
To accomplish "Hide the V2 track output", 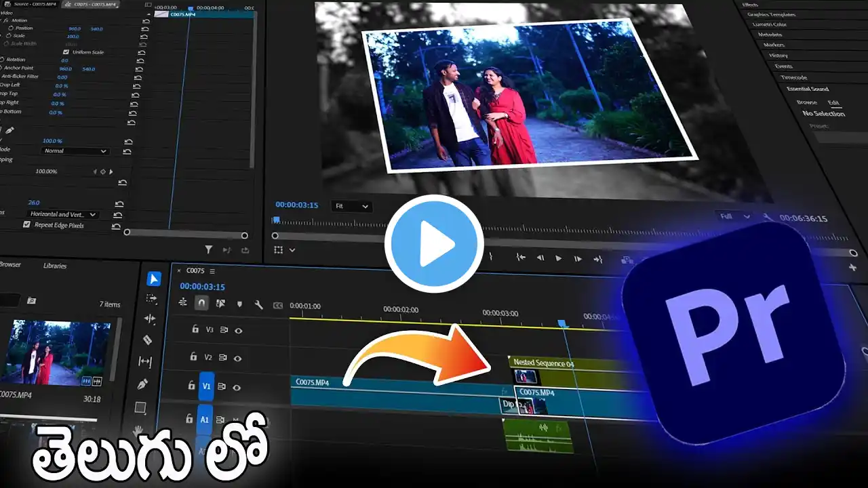I will [237, 358].
